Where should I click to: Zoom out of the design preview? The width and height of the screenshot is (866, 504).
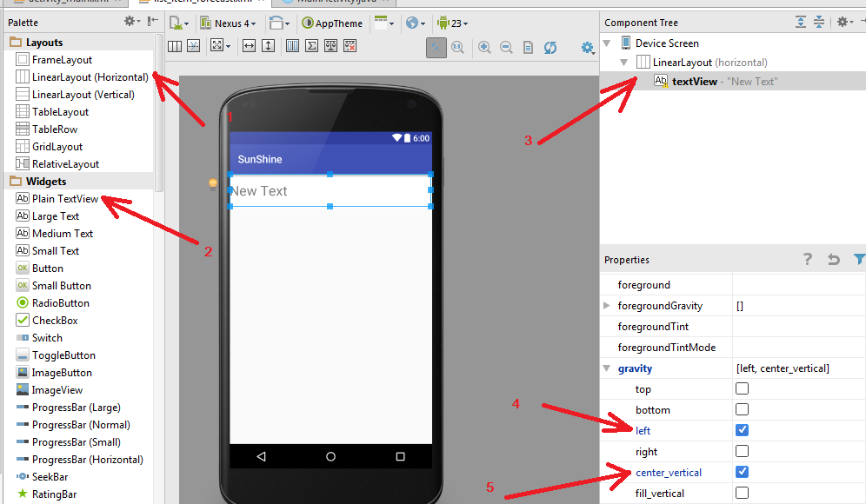506,48
